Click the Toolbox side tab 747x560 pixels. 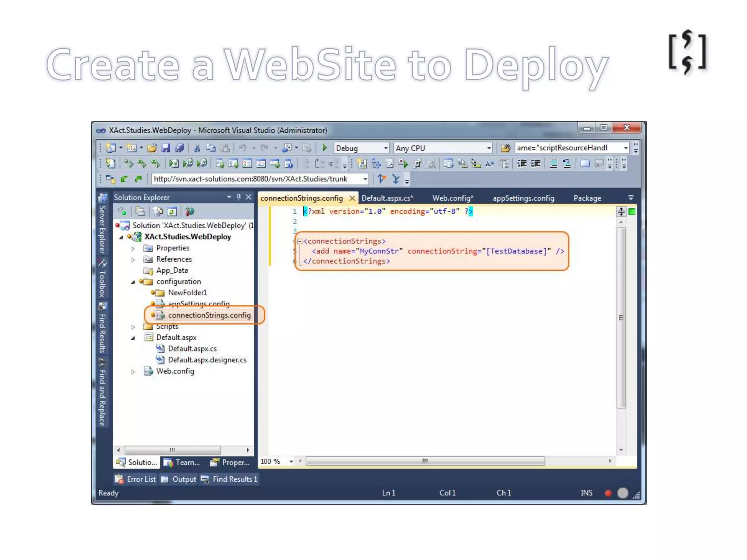[102, 278]
